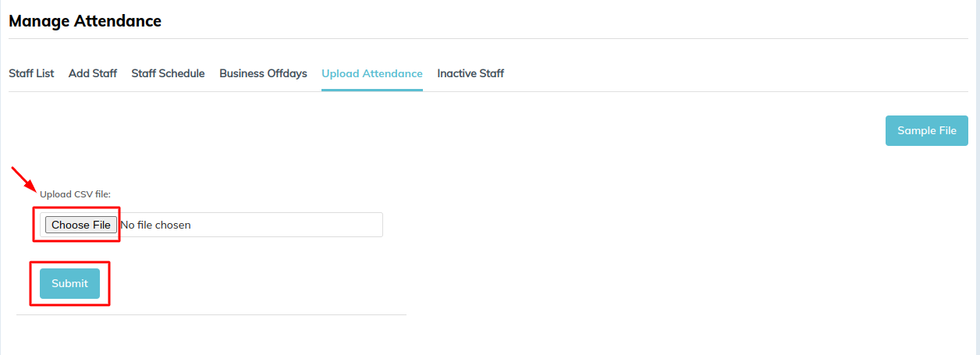Click the Manage Attendance heading

point(85,21)
